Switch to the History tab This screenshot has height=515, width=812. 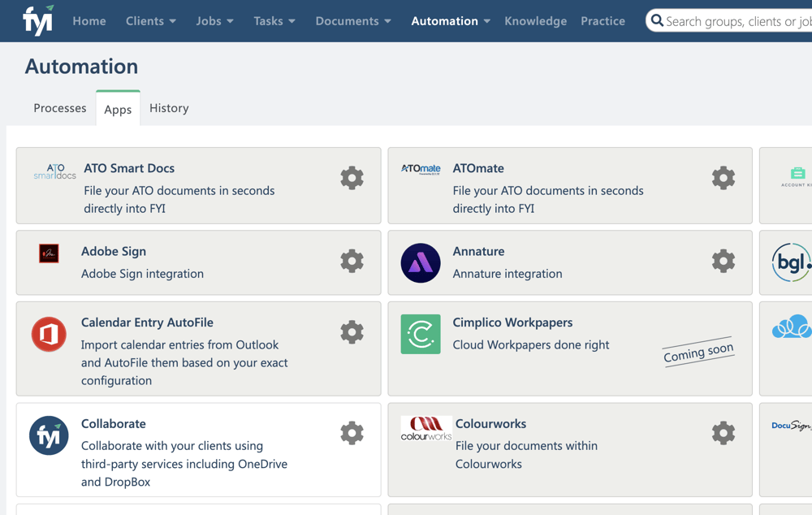tap(169, 108)
